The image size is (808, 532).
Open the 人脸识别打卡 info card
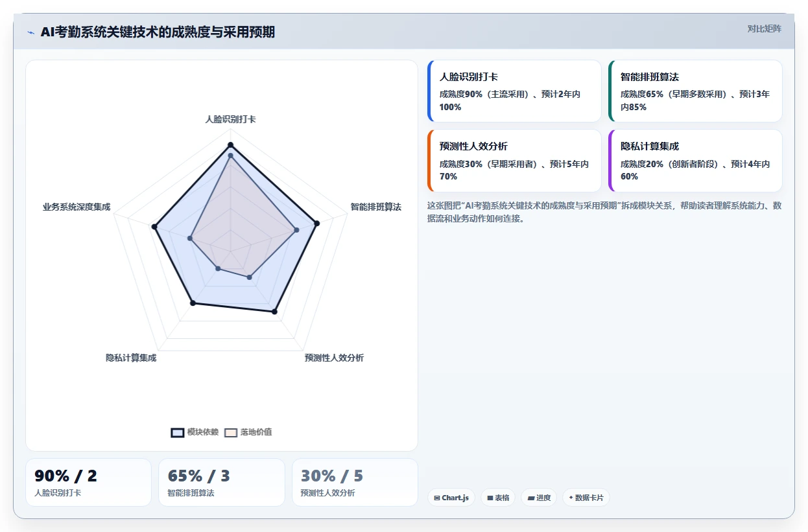pyautogui.click(x=514, y=91)
